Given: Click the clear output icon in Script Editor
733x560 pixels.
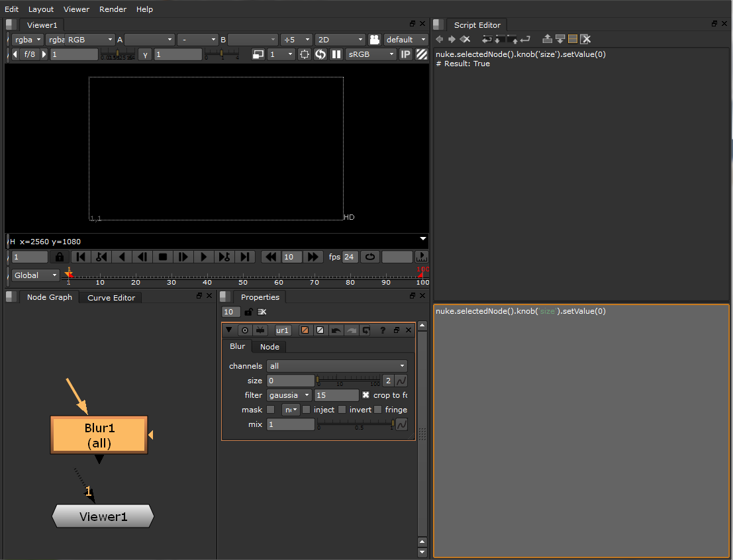Looking at the screenshot, I should (x=585, y=39).
